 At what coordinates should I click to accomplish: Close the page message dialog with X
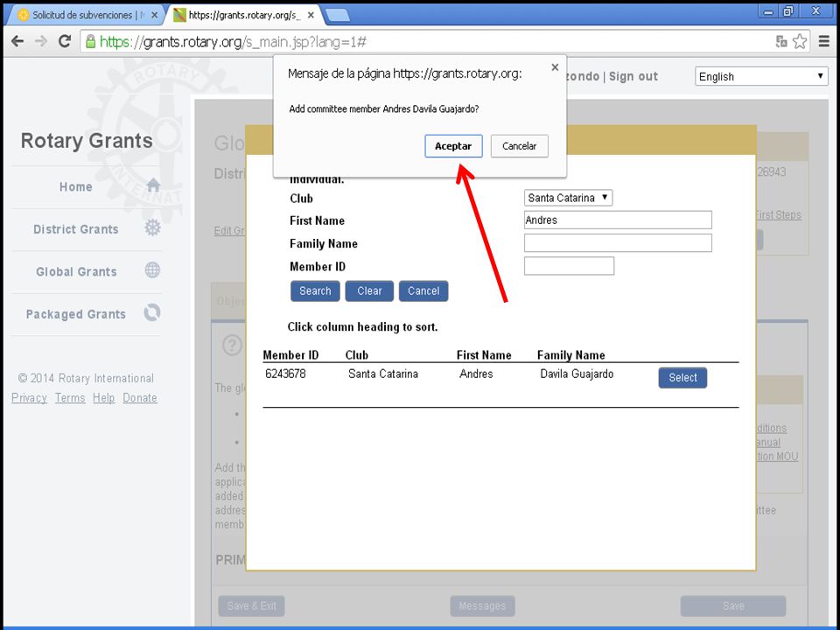pos(555,67)
